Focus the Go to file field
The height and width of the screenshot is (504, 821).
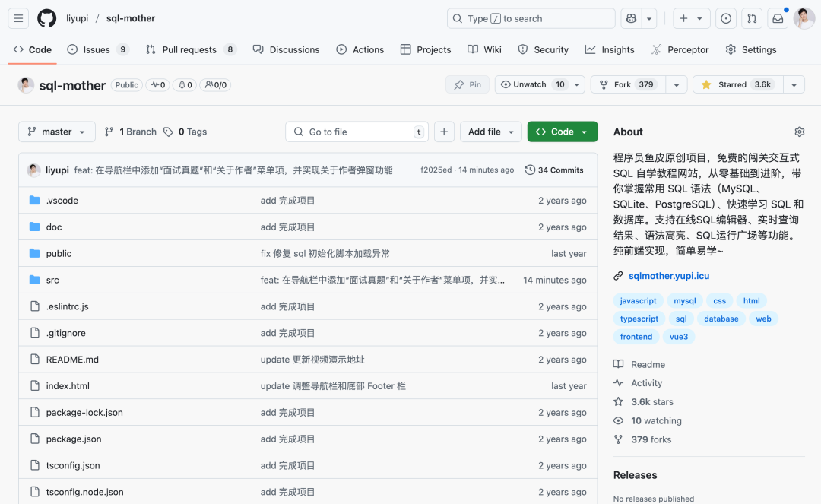(x=357, y=132)
